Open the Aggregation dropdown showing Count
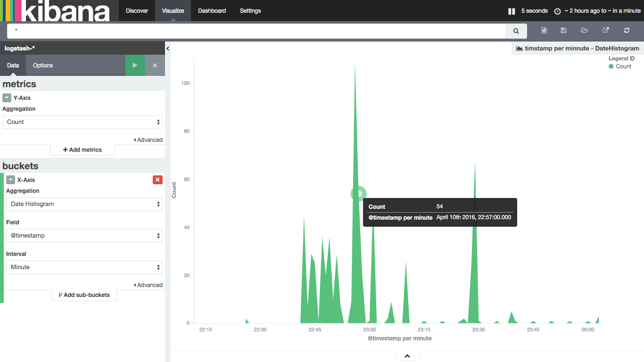644x362 pixels. 83,122
